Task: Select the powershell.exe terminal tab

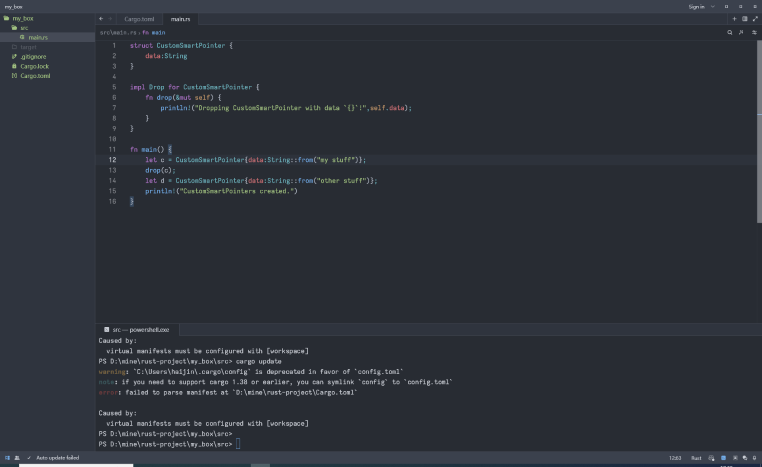Action: pos(137,329)
